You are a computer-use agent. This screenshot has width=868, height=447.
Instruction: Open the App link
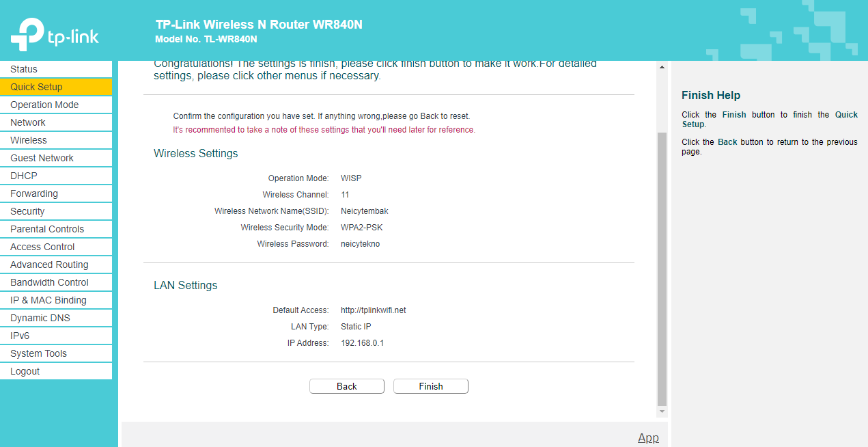point(648,437)
